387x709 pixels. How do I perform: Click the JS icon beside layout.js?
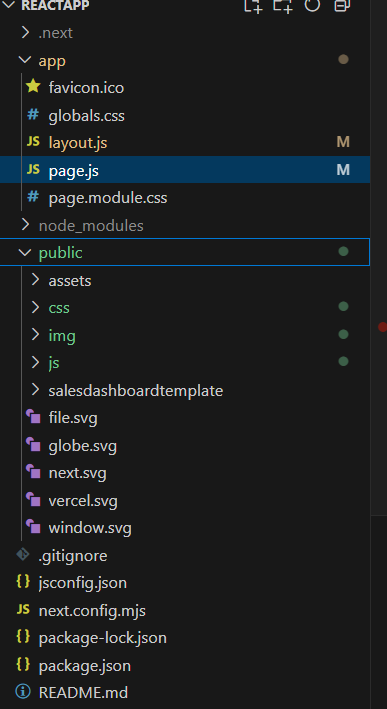(33, 142)
